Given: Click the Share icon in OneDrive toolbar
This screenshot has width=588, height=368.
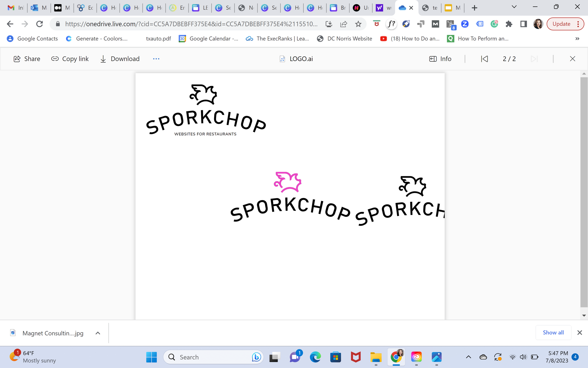Looking at the screenshot, I should [x=17, y=59].
